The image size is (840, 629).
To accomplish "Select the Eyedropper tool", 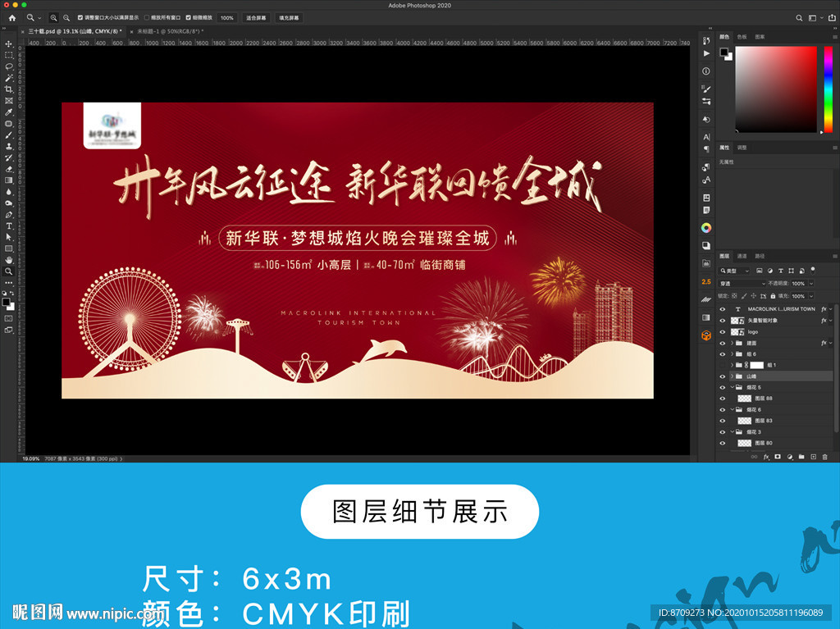I will point(8,112).
